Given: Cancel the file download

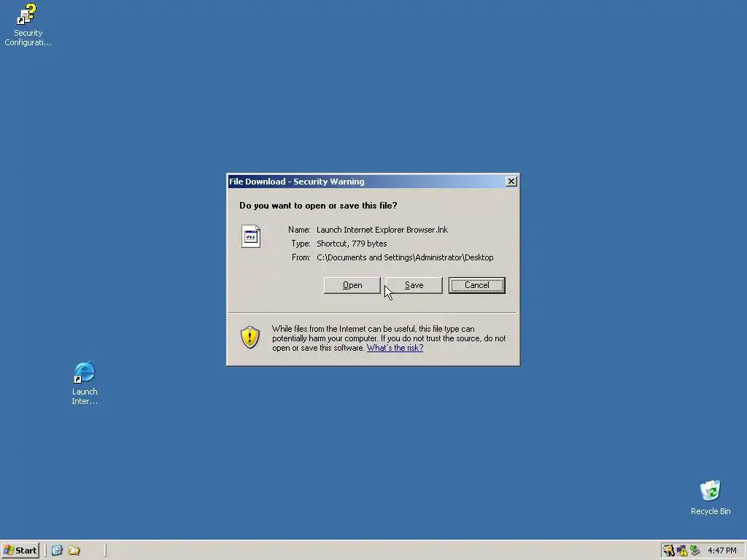Looking at the screenshot, I should [x=477, y=285].
